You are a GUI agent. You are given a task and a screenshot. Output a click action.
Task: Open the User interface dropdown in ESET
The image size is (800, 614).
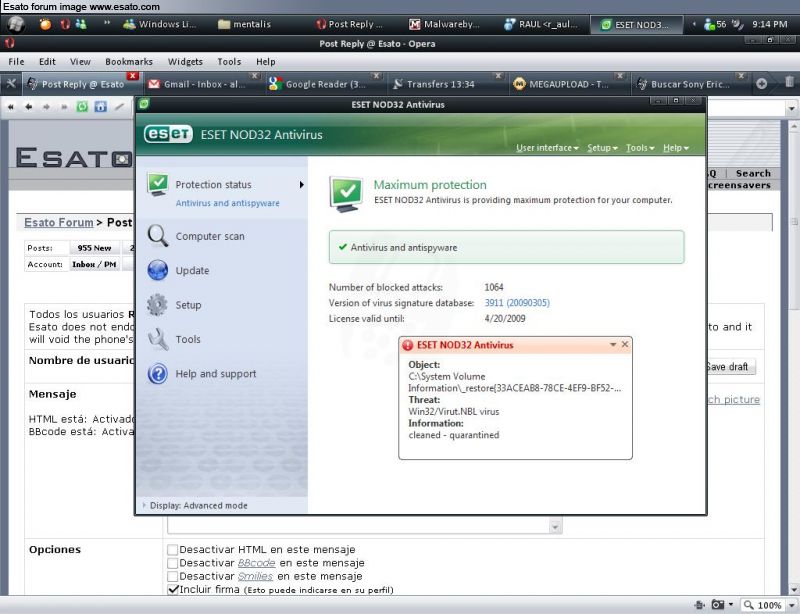(547, 148)
